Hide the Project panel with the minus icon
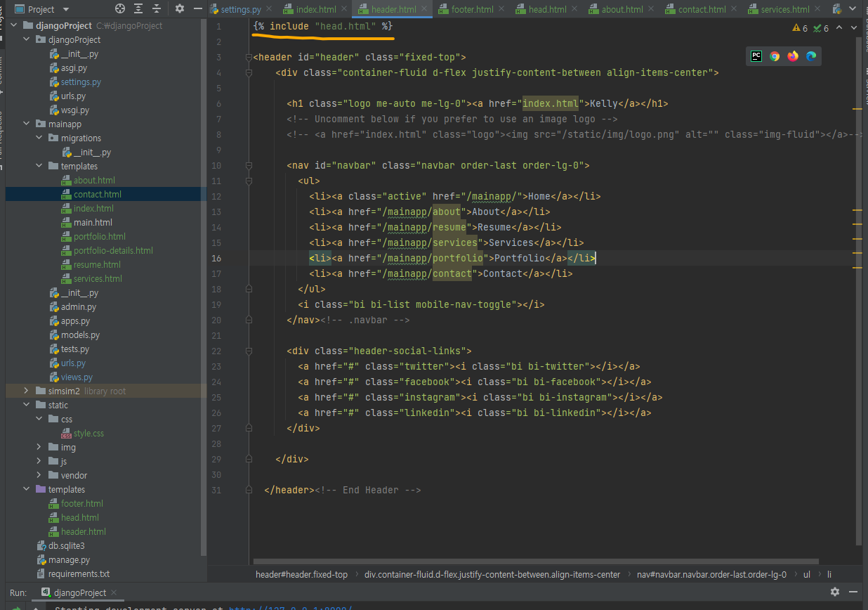The height and width of the screenshot is (610, 868). tap(197, 9)
